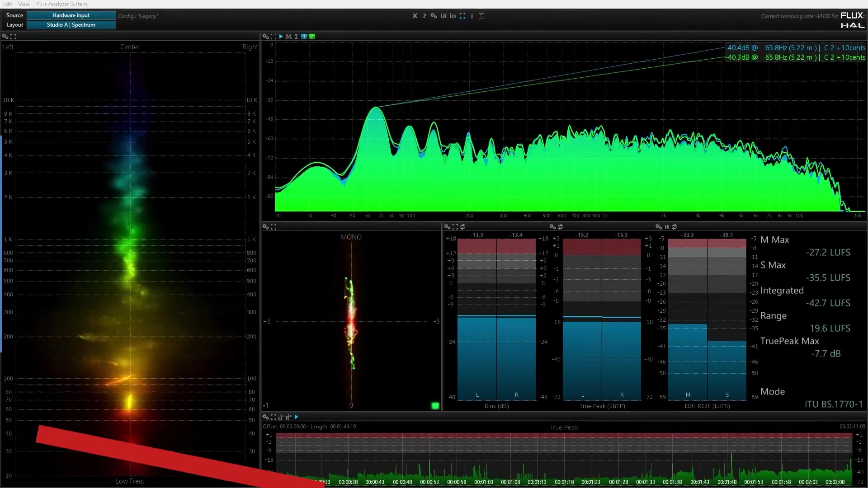Toggle the green indicator in vectorscope corner
This screenshot has width=868, height=488.
pyautogui.click(x=435, y=406)
